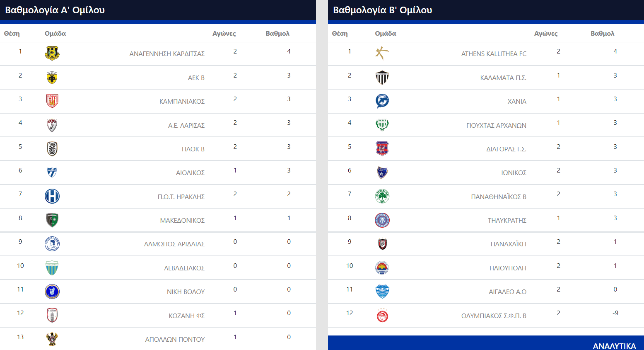The image size is (644, 350).
Task: Click the ΑΕΚ Β team logo
Action: [52, 78]
